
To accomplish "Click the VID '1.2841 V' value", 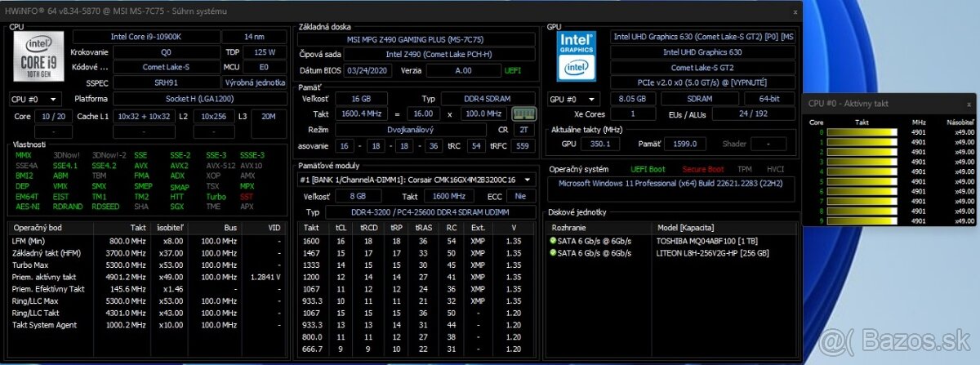I will point(264,277).
